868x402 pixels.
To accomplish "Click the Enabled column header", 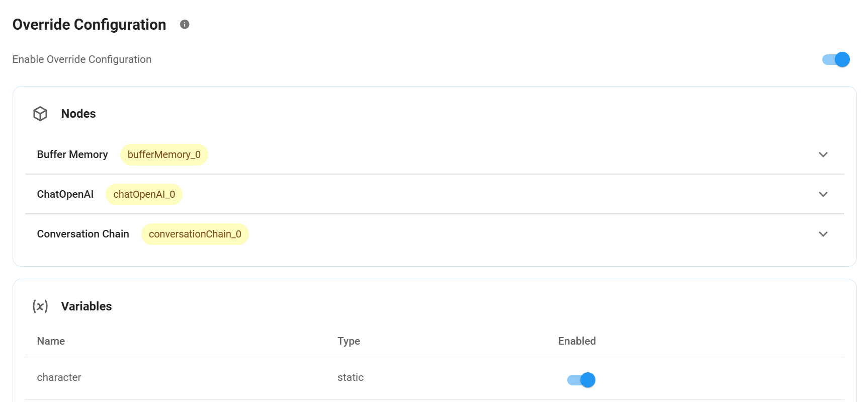I will 577,341.
